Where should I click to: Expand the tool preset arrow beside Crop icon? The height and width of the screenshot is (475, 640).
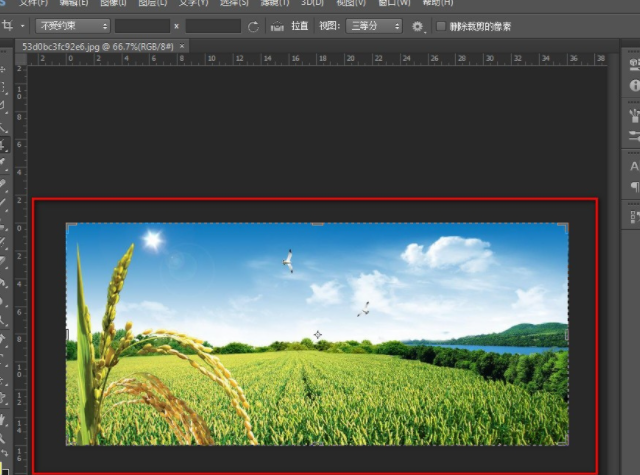coord(22,26)
